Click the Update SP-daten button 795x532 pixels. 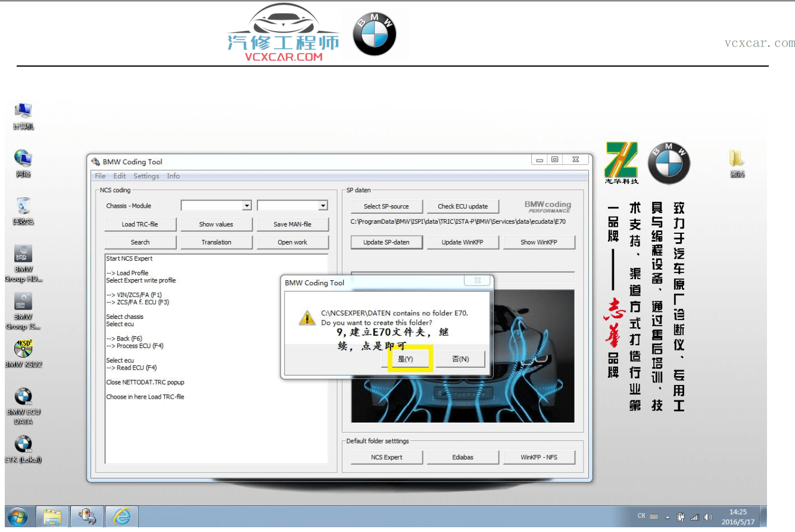(386, 242)
